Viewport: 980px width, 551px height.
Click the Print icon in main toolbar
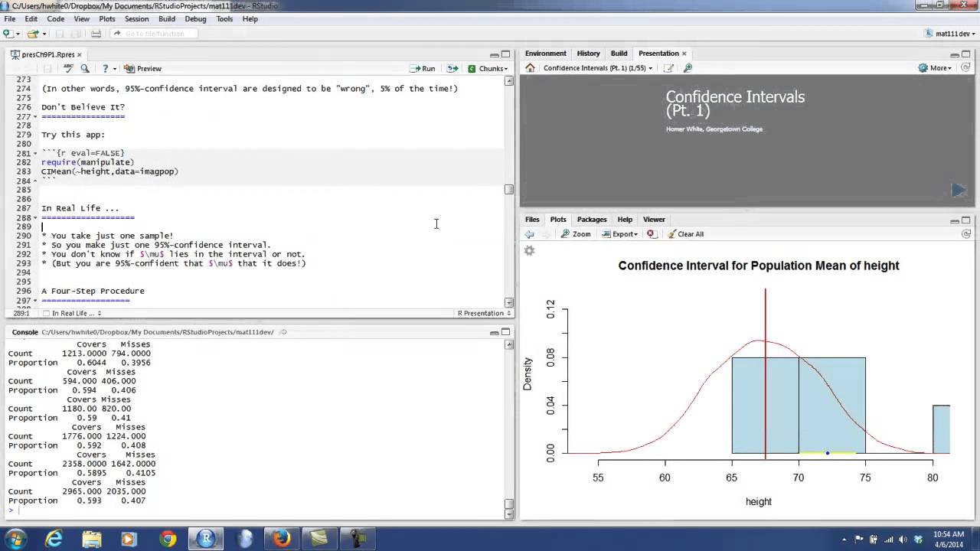96,34
